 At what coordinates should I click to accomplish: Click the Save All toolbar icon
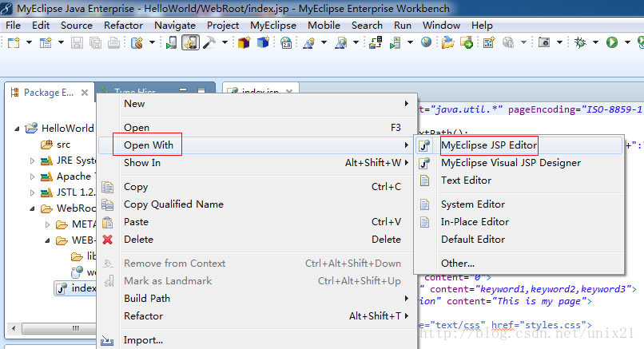point(95,42)
